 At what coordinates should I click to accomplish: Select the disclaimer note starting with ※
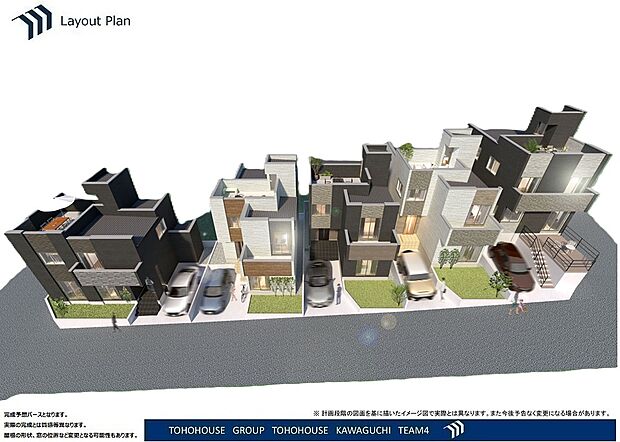pos(459,412)
